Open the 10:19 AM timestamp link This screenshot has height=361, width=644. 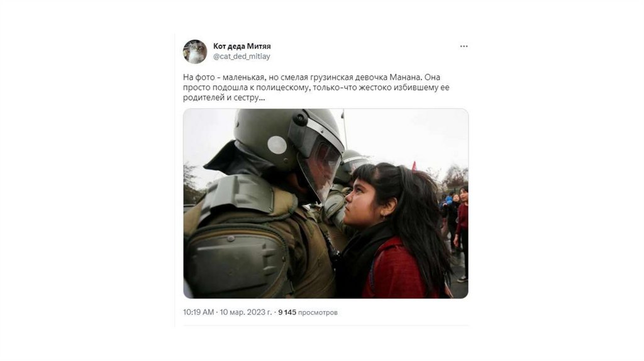click(x=198, y=312)
